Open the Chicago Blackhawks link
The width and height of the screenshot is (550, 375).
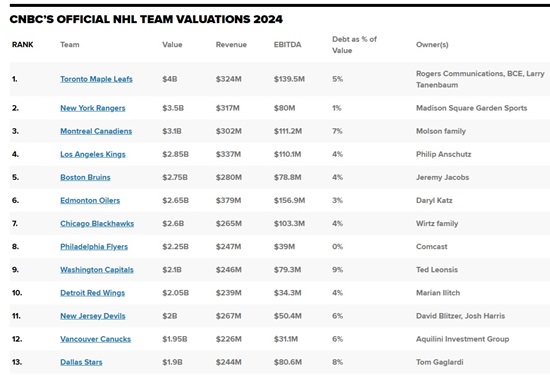[97, 223]
